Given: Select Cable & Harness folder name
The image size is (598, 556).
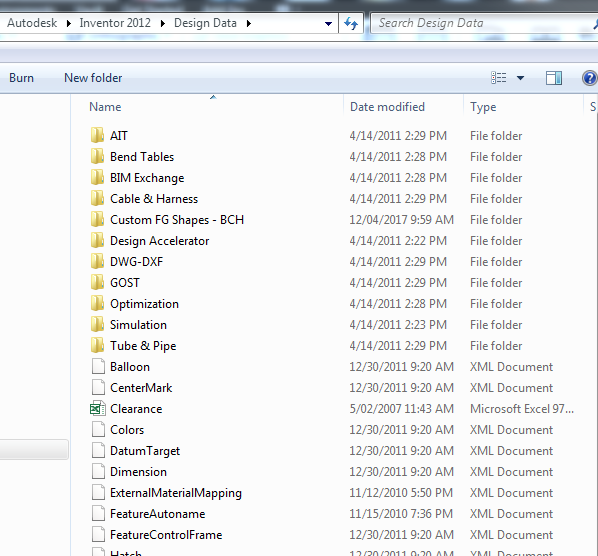Looking at the screenshot, I should [x=154, y=199].
